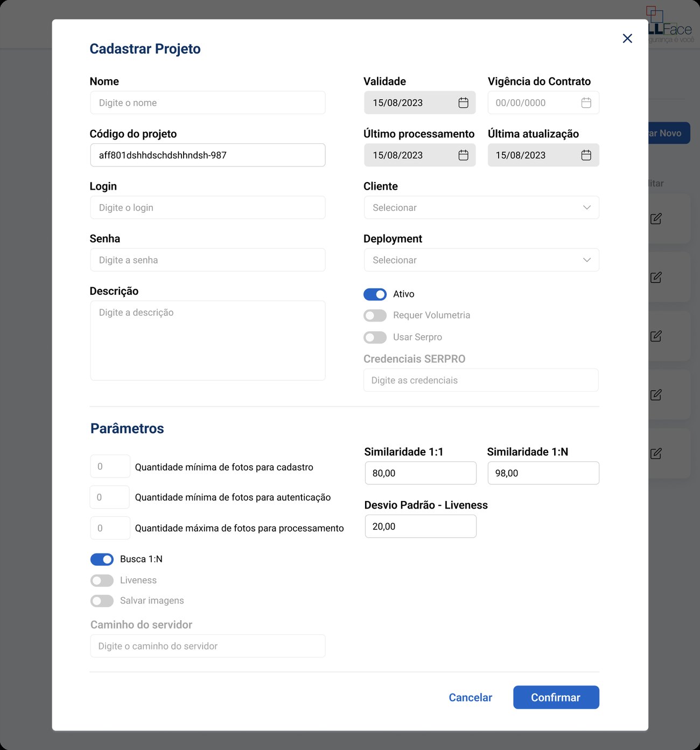Expand the Cliente dropdown
Screen dimensions: 700x750
(481, 207)
